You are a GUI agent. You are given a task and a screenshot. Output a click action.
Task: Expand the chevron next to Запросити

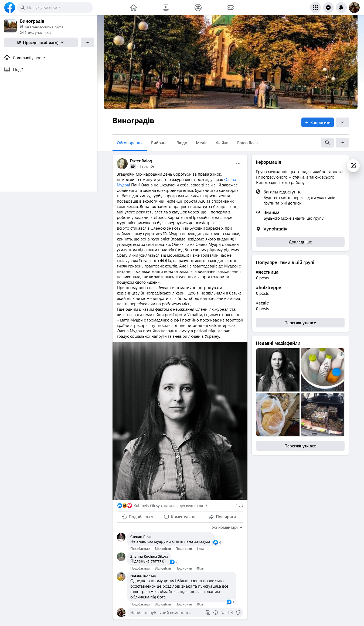pyautogui.click(x=342, y=122)
